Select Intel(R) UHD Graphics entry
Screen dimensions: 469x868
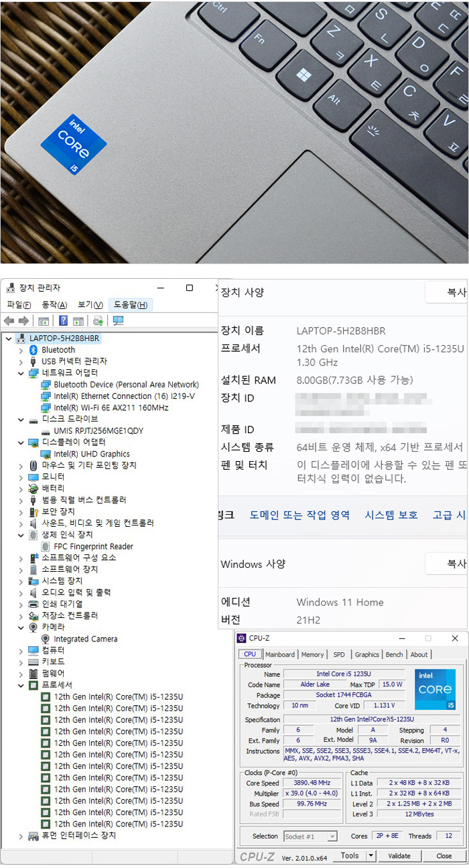92,454
